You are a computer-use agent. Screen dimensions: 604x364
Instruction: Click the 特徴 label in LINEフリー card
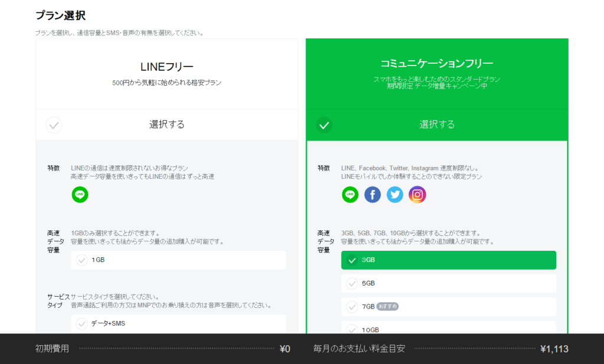click(x=54, y=168)
